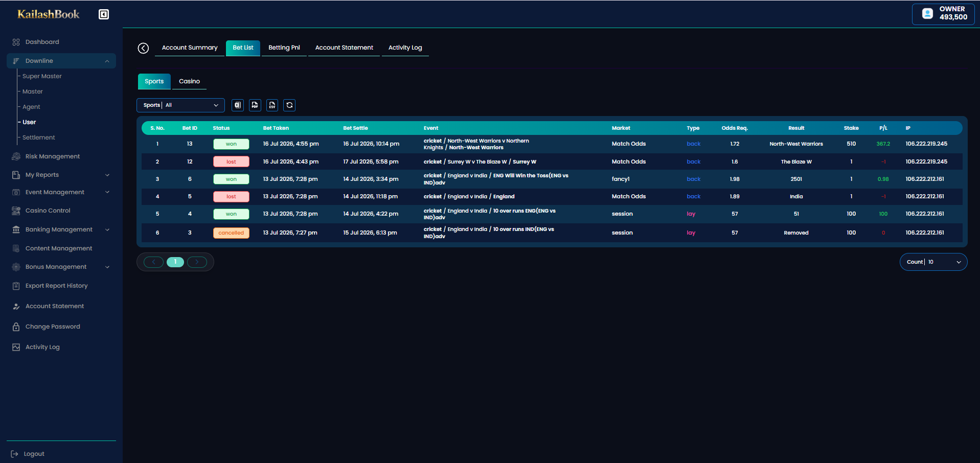Click the Event Management icon
The height and width of the screenshot is (463, 980).
16,192
